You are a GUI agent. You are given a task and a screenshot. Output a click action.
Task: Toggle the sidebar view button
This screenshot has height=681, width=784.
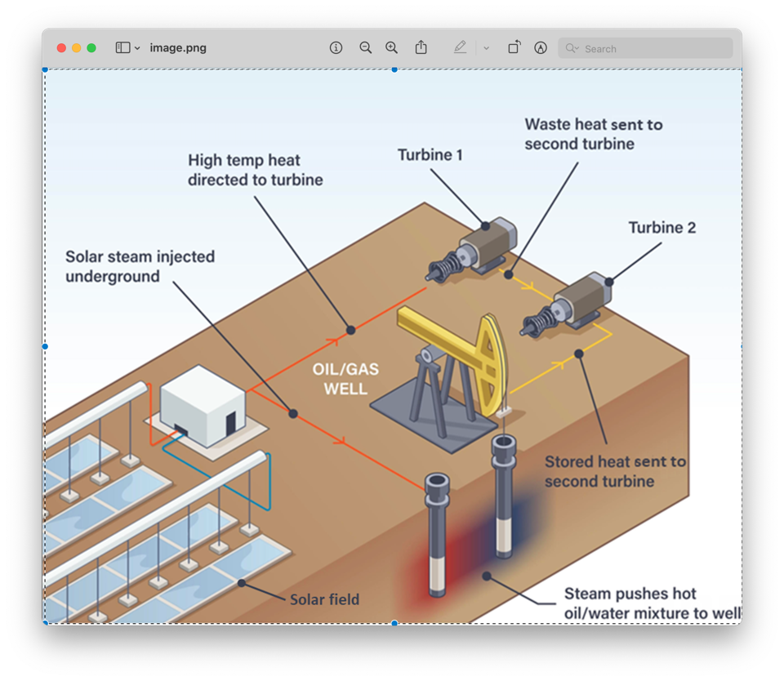[x=122, y=48]
